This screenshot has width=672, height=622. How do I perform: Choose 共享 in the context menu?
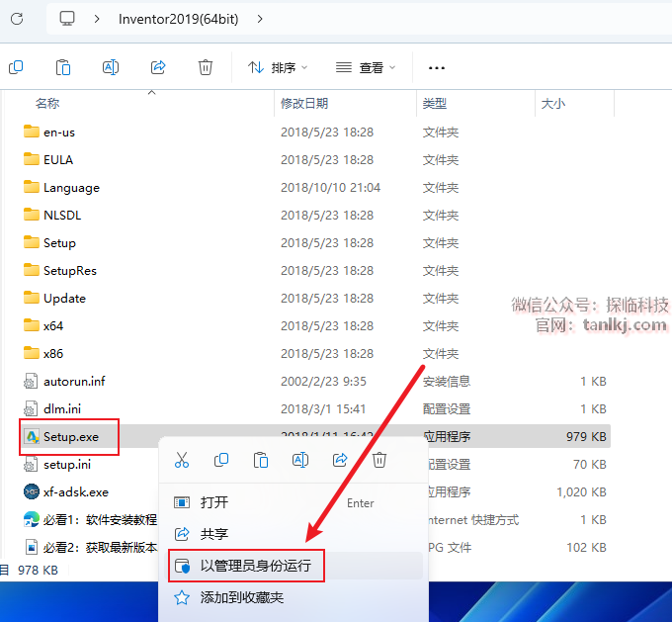(294, 534)
